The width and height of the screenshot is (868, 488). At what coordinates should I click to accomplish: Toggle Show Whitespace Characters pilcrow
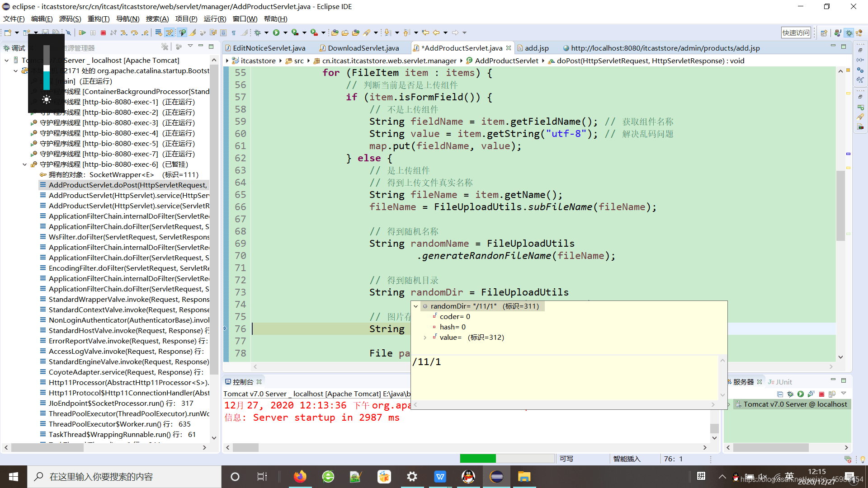click(x=234, y=33)
